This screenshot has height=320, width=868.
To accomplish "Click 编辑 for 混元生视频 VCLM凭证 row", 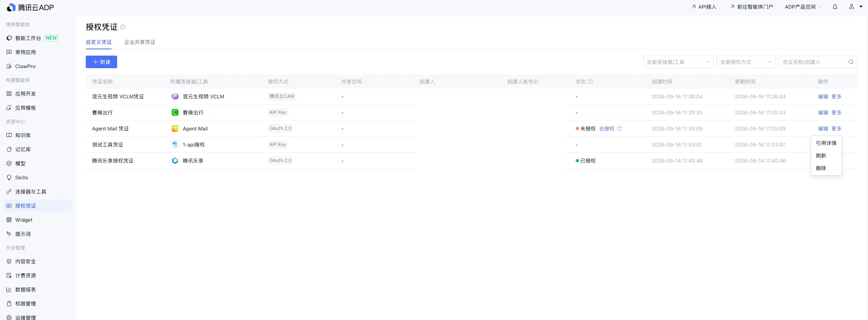I will point(823,96).
